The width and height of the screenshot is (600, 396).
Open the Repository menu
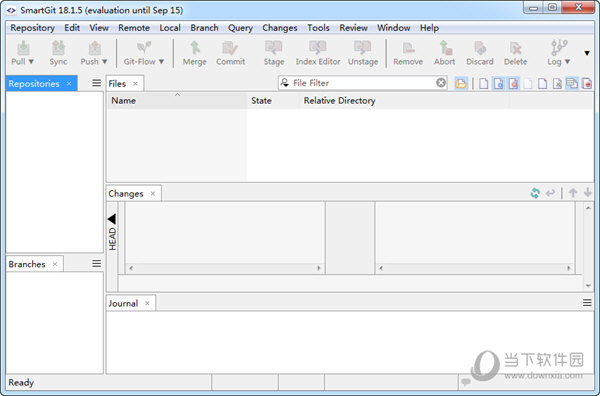[x=33, y=28]
